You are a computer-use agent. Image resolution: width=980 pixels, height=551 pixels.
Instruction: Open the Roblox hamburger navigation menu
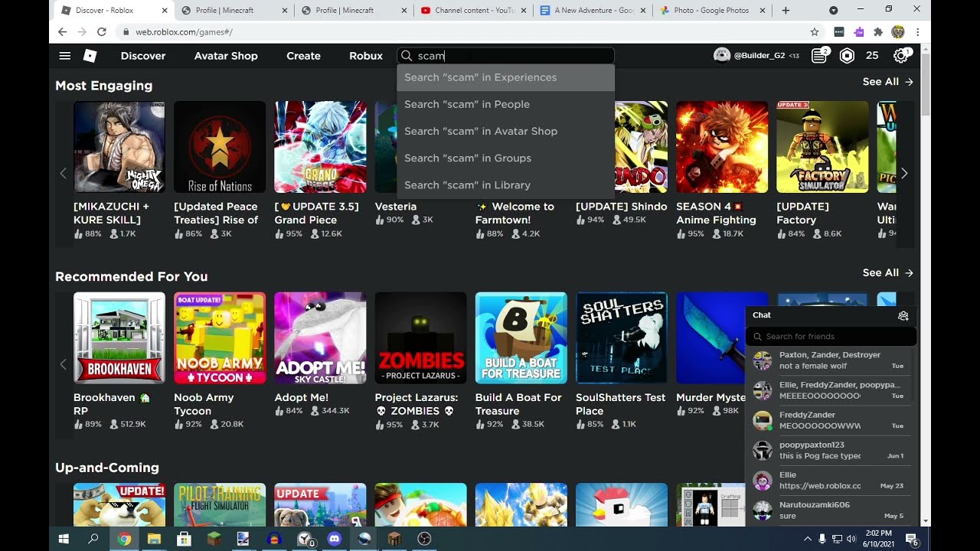[65, 56]
